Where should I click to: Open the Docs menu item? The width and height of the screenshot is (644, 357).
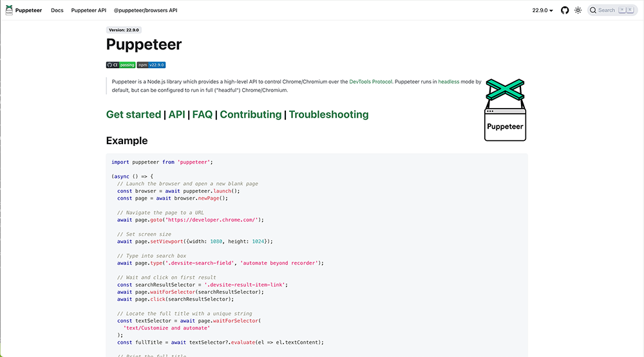click(57, 10)
